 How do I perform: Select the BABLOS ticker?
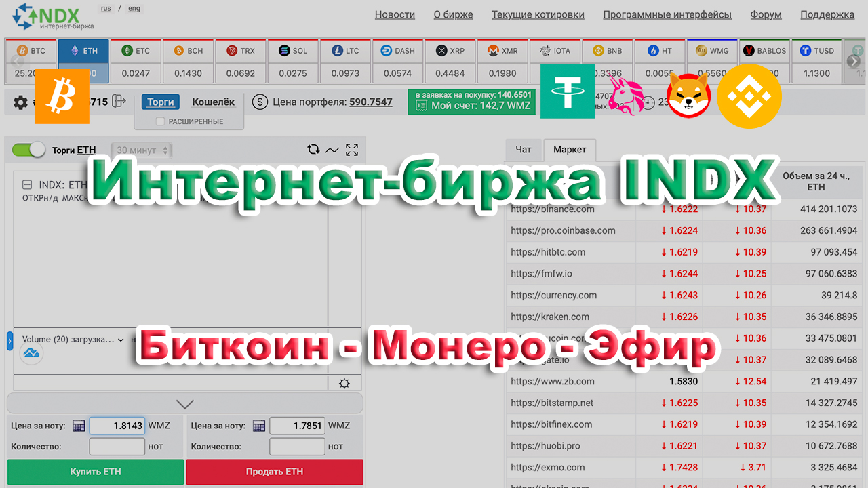point(764,61)
